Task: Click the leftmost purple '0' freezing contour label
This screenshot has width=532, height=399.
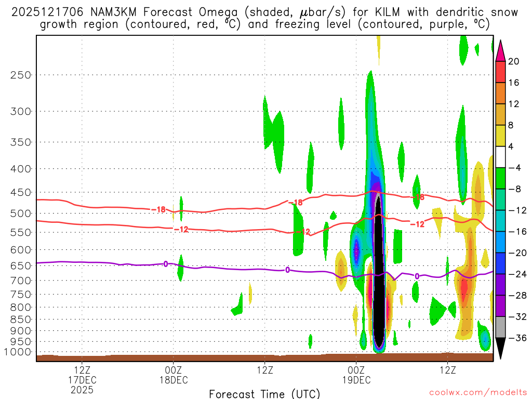Action: coord(166,263)
